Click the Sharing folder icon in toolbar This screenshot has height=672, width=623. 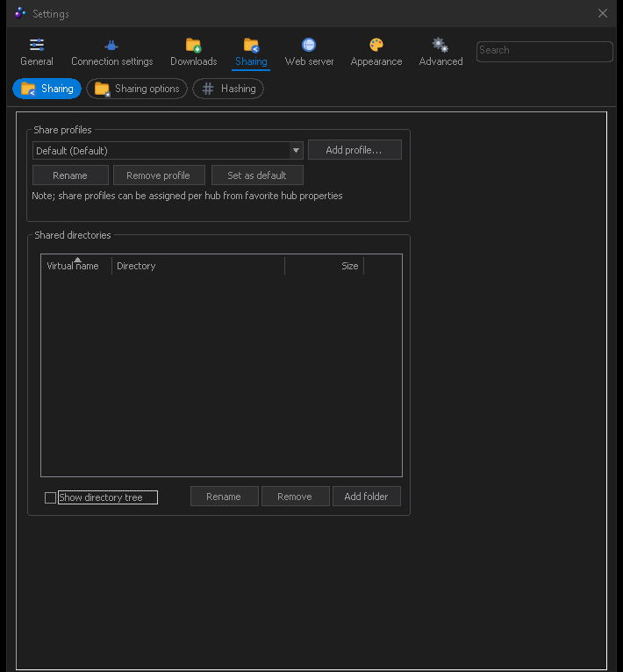tap(251, 45)
